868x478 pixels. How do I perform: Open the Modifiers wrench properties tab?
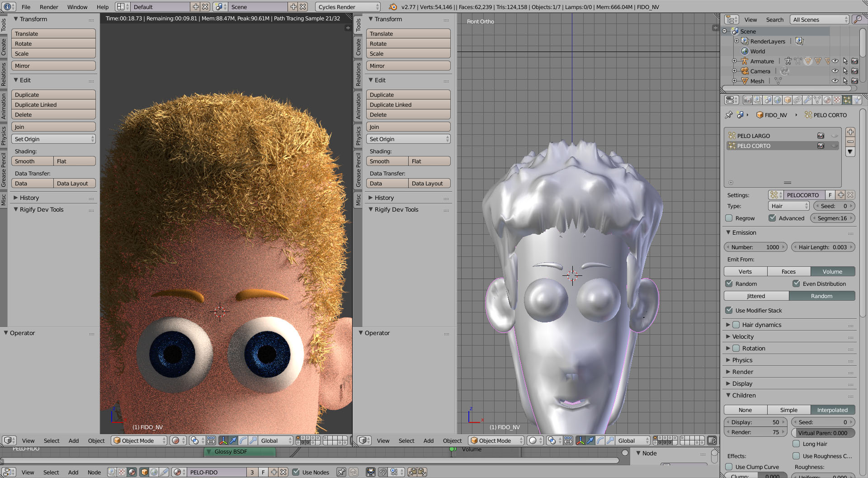coord(807,100)
